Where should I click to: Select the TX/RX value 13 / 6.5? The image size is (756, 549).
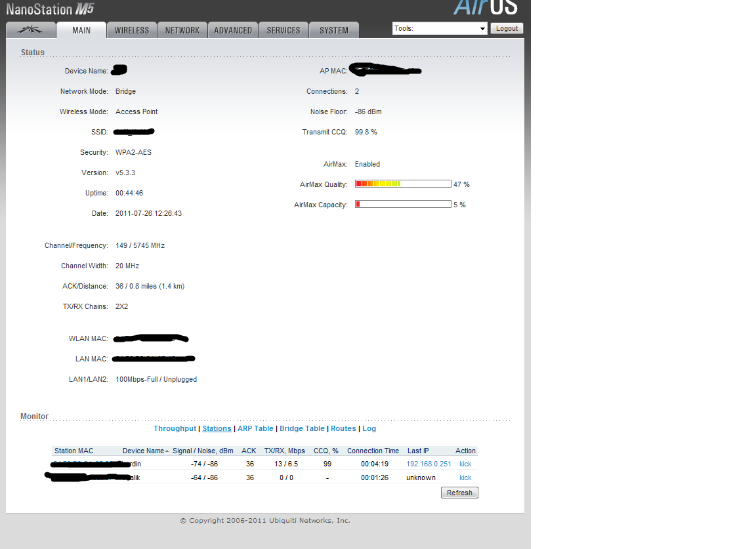286,464
